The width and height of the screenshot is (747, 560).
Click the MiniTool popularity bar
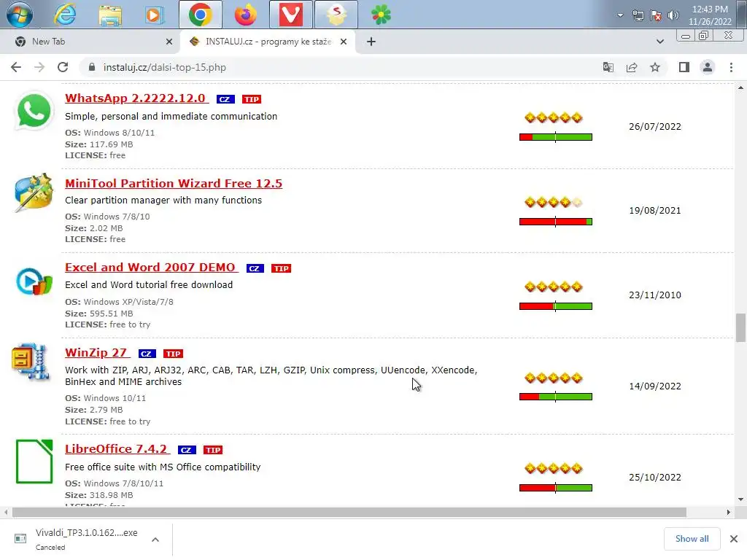[555, 222]
